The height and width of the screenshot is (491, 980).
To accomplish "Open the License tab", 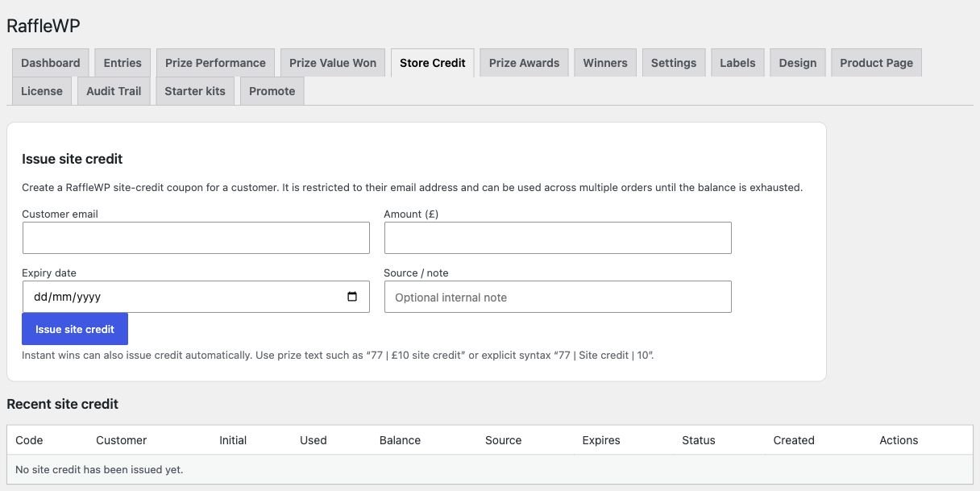I will (42, 91).
